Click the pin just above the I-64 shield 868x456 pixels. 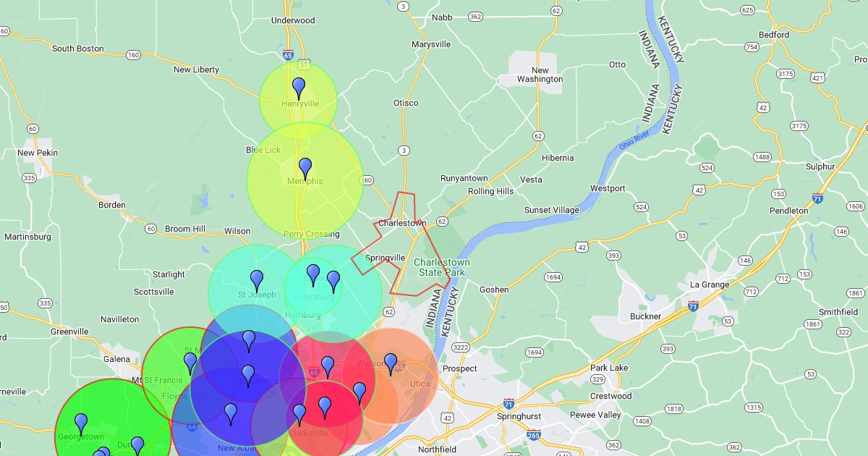tap(231, 415)
